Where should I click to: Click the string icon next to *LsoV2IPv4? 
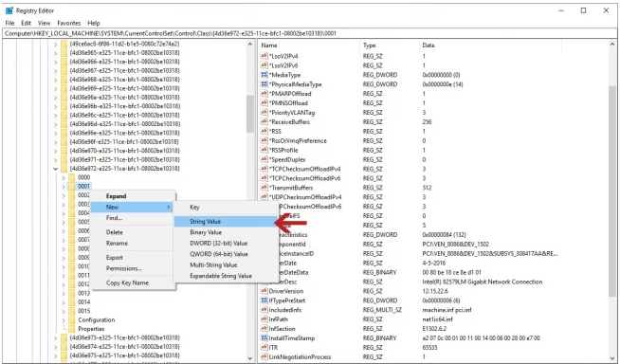(264, 56)
